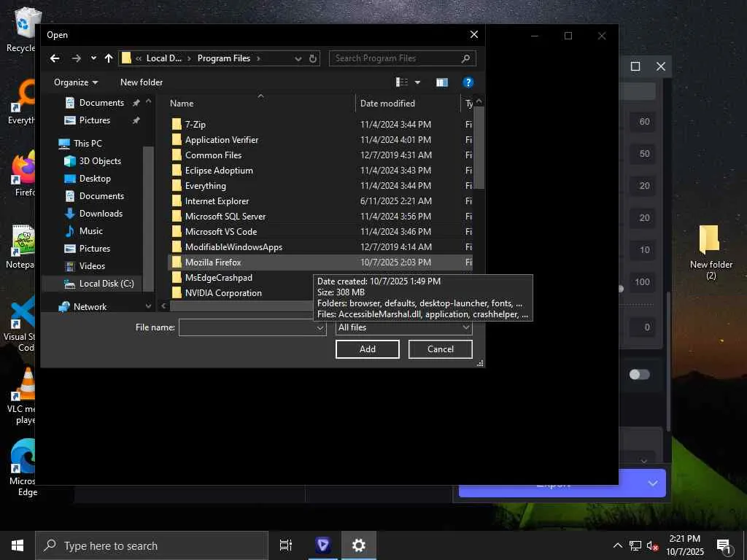Select the 7-Zip folder
Image resolution: width=747 pixels, height=560 pixels.
coord(196,125)
